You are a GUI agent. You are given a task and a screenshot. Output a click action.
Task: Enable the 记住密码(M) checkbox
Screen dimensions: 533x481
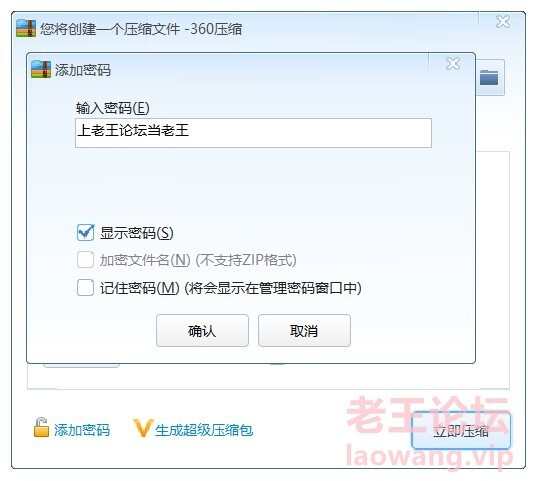tap(85, 288)
